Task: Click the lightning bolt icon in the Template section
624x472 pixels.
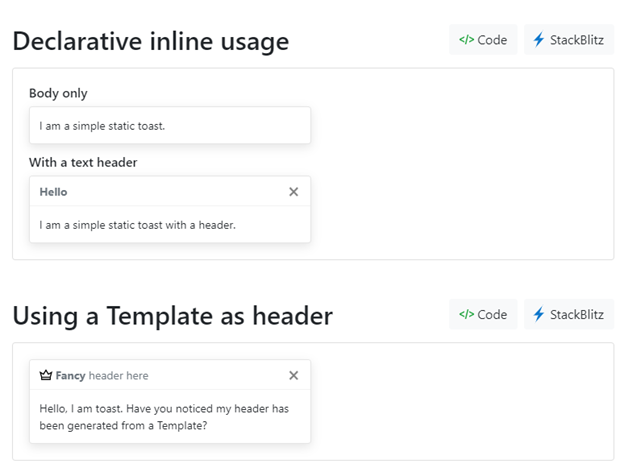Action: (539, 314)
